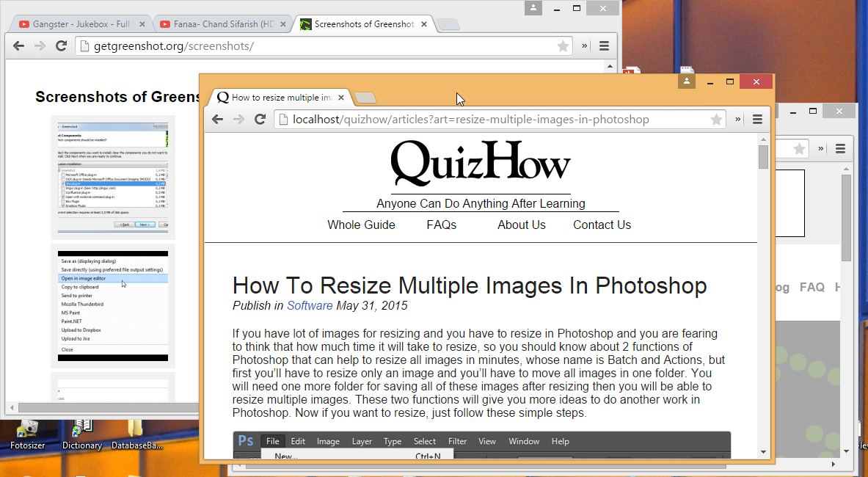Screen dimensions: 868x477
Task: Click FAQ link in rightmost background window
Action: [x=812, y=287]
